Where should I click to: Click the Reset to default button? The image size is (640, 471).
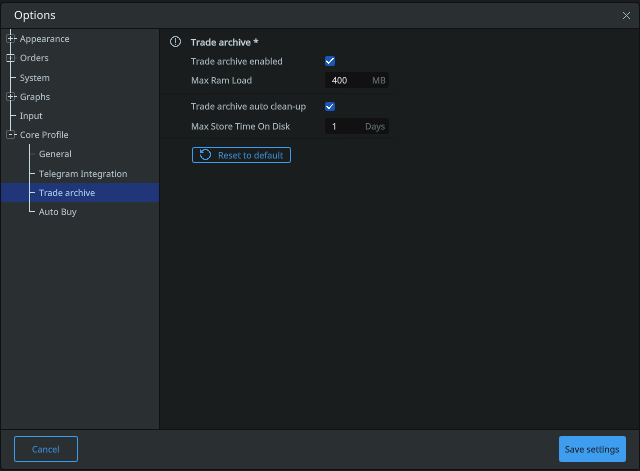[x=241, y=155]
